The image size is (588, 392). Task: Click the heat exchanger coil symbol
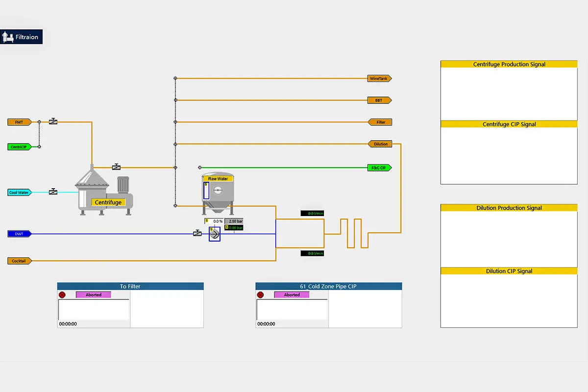[354, 233]
